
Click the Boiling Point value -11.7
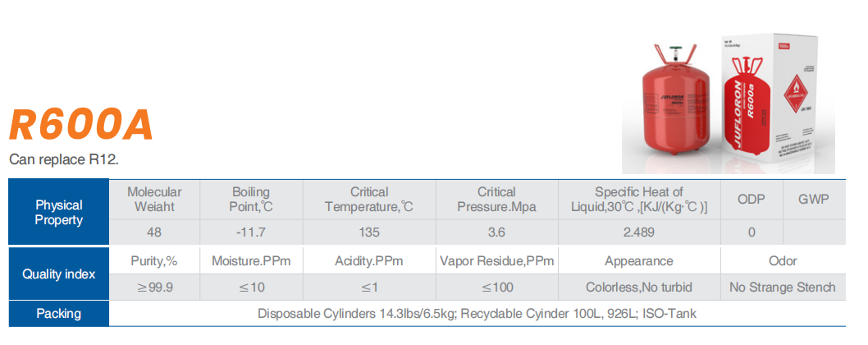click(x=250, y=232)
